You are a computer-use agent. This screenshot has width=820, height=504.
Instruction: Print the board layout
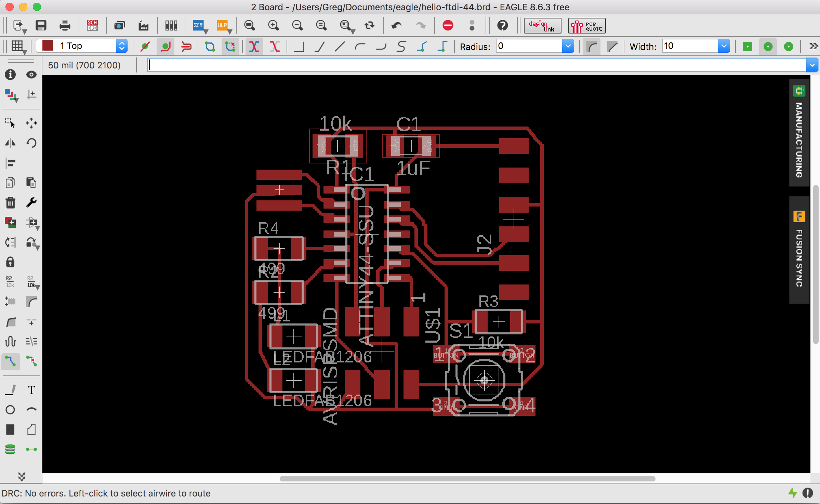65,26
